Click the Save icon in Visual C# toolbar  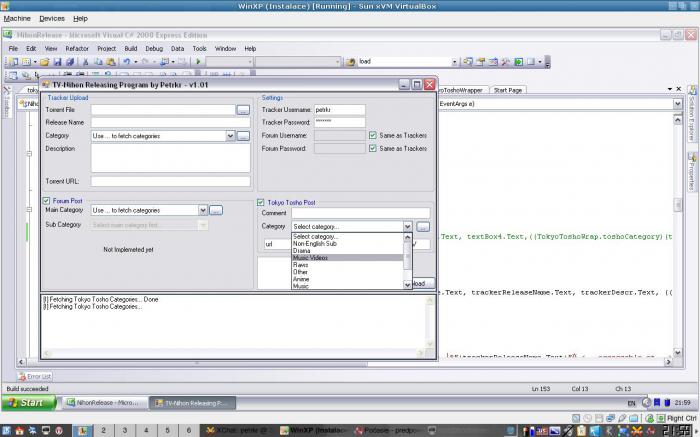click(57, 62)
